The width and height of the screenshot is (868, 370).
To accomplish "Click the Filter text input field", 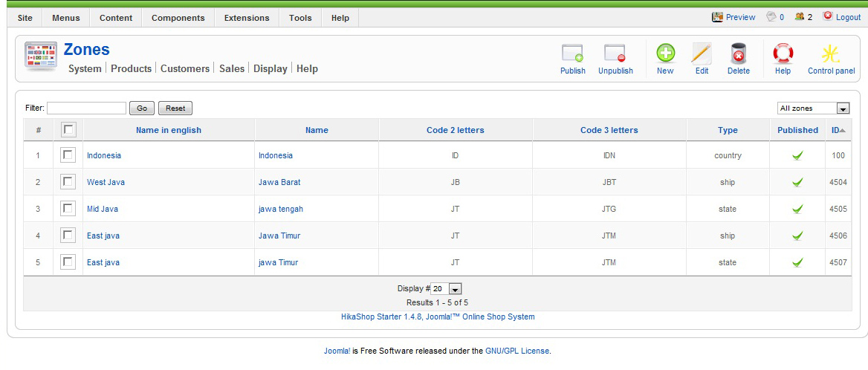I will (86, 108).
